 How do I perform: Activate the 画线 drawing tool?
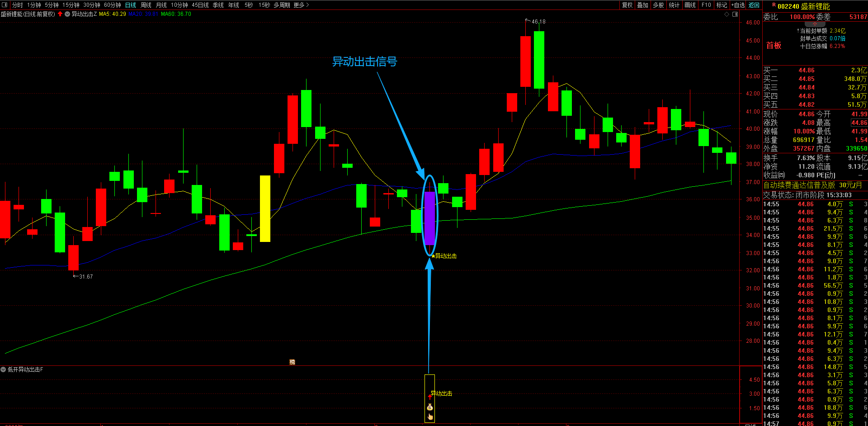pos(690,5)
